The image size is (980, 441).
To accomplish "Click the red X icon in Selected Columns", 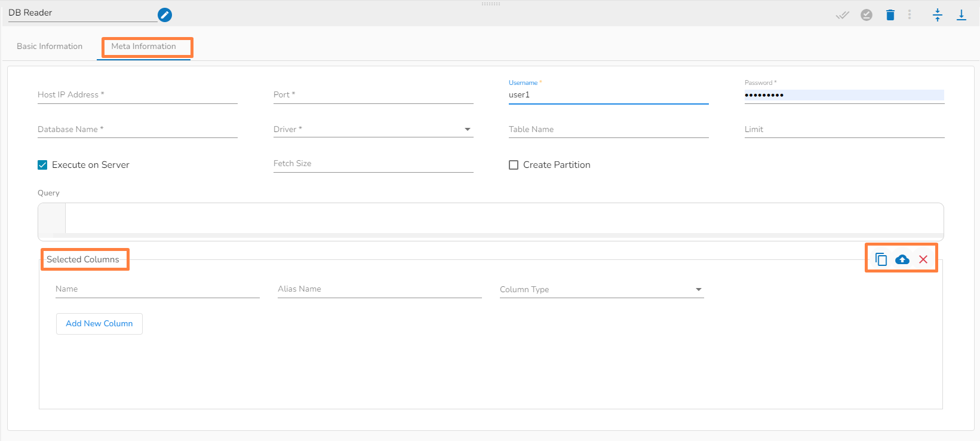I will click(923, 259).
